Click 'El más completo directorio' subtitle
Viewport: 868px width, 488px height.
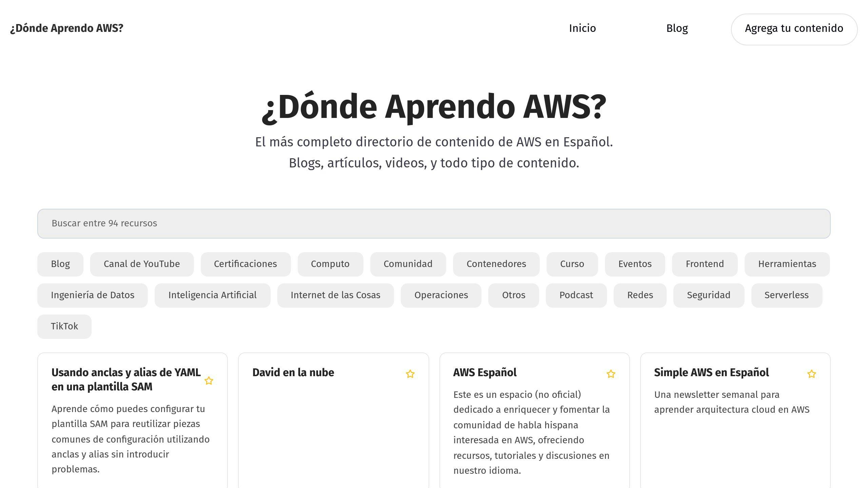click(434, 142)
